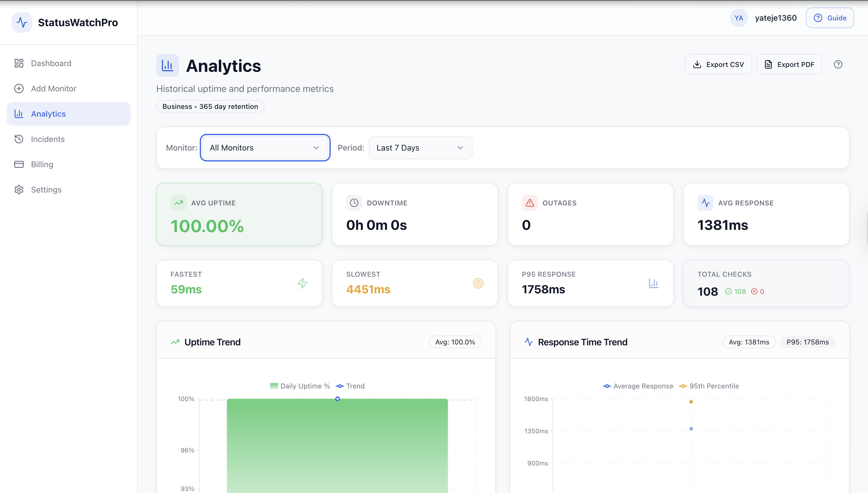Click the YA user avatar
The width and height of the screenshot is (868, 493).
(739, 18)
